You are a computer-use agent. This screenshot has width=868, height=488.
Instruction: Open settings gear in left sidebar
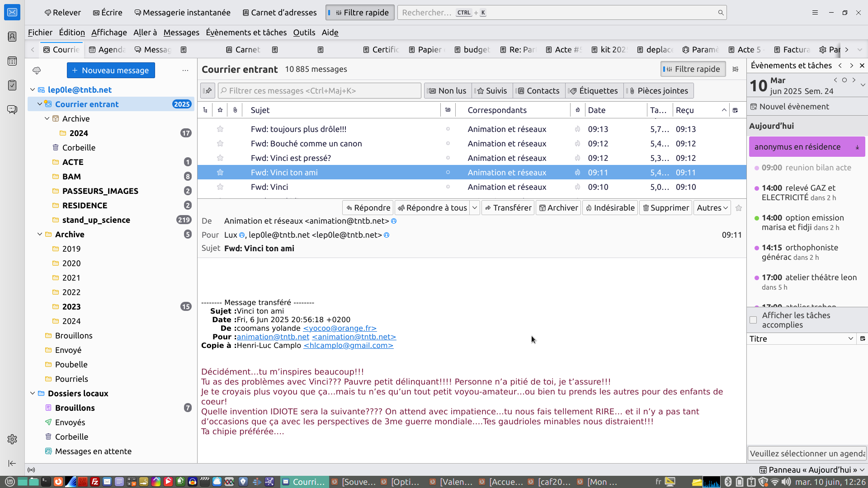12,439
